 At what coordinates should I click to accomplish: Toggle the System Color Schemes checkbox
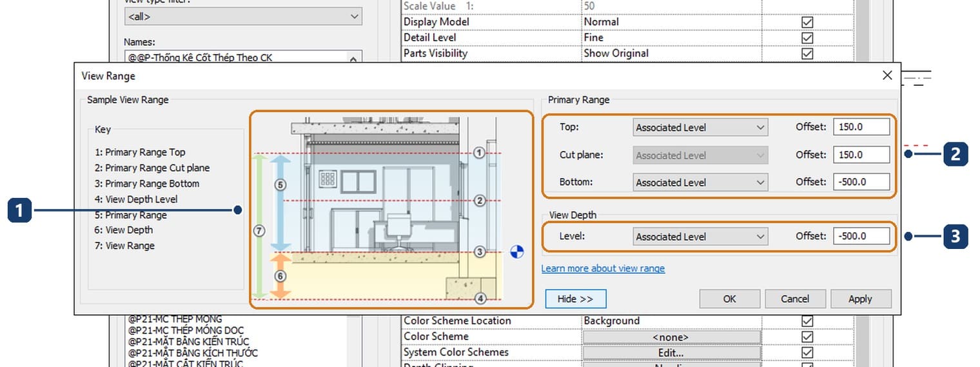[x=807, y=353]
